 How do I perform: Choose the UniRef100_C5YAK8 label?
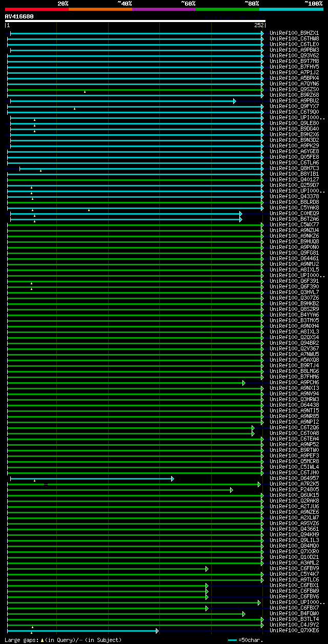pos(294,208)
